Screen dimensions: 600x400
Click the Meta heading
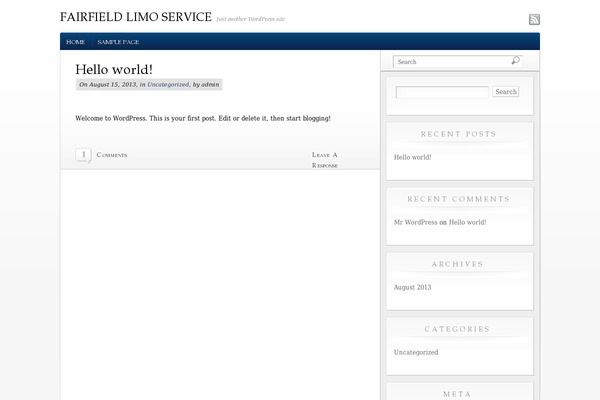457,394
